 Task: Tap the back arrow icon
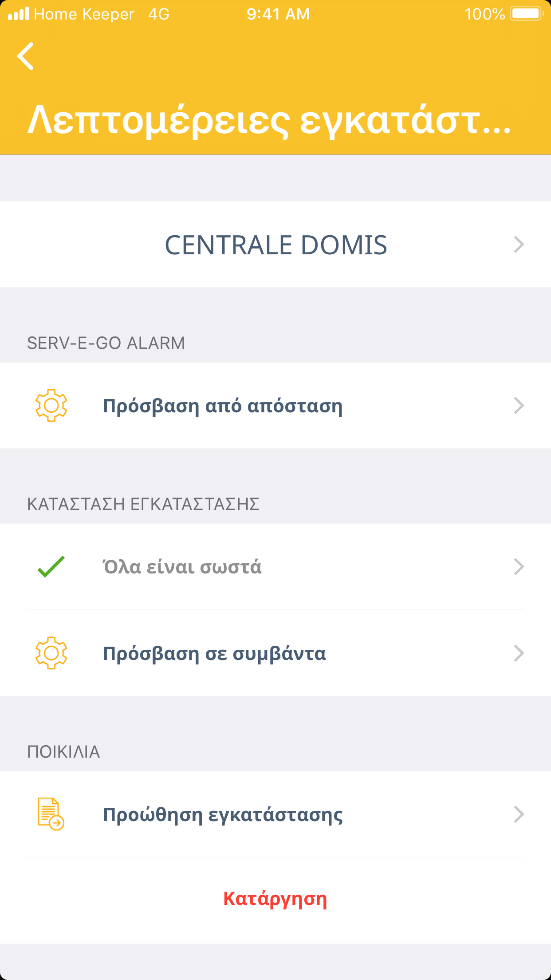pyautogui.click(x=26, y=56)
